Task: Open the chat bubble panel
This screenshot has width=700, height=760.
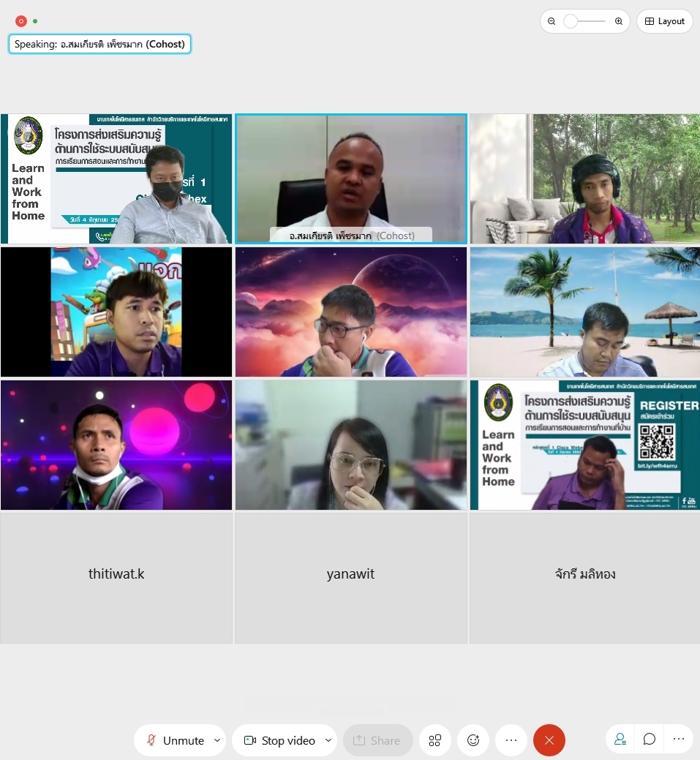Action: click(x=650, y=740)
